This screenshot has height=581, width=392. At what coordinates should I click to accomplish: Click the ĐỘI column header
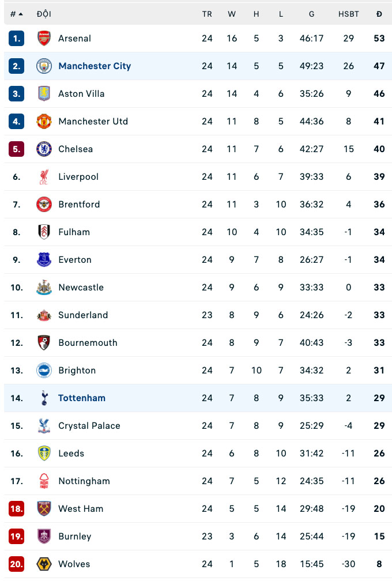[43, 14]
